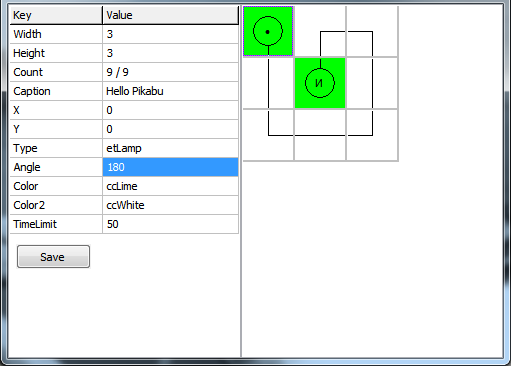Edit the X value 0

(x=171, y=110)
